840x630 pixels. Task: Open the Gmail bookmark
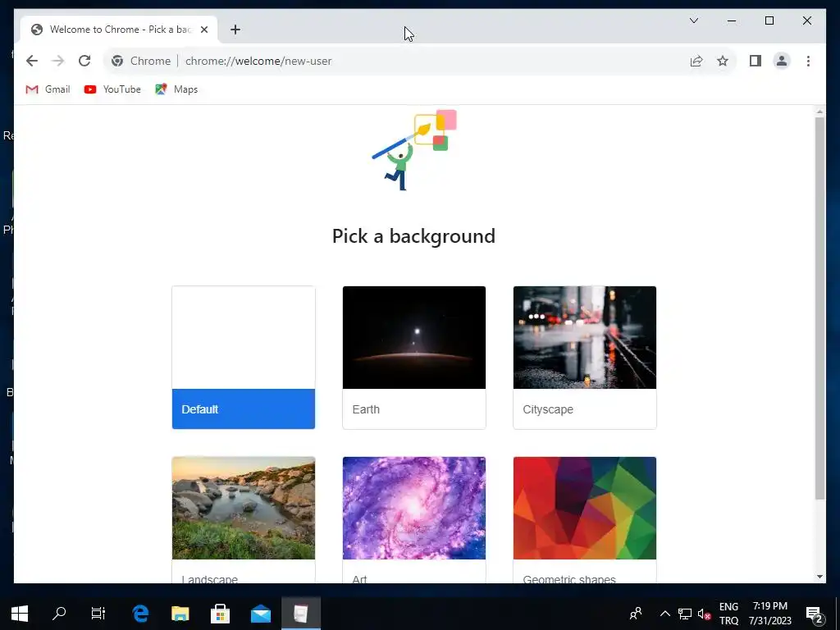coord(48,89)
